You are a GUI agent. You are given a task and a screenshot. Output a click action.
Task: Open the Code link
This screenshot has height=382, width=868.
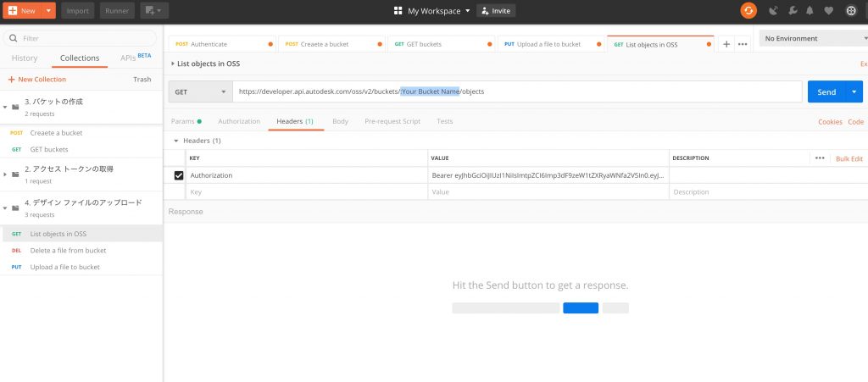(856, 122)
